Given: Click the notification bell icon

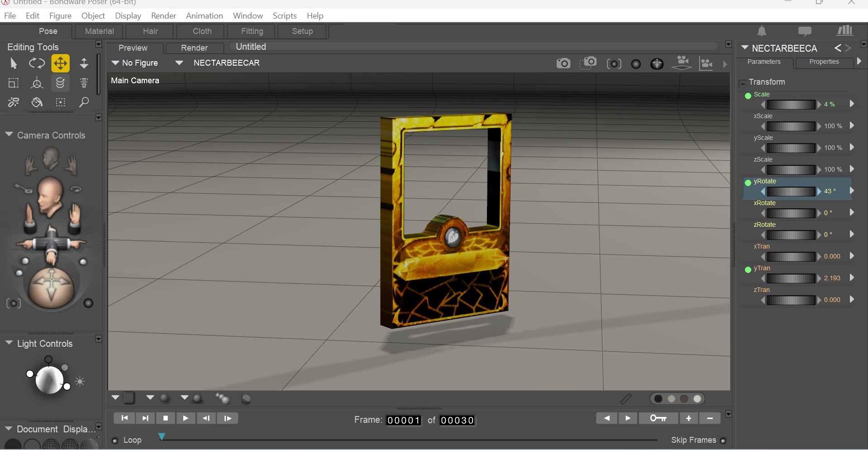Looking at the screenshot, I should [x=762, y=31].
